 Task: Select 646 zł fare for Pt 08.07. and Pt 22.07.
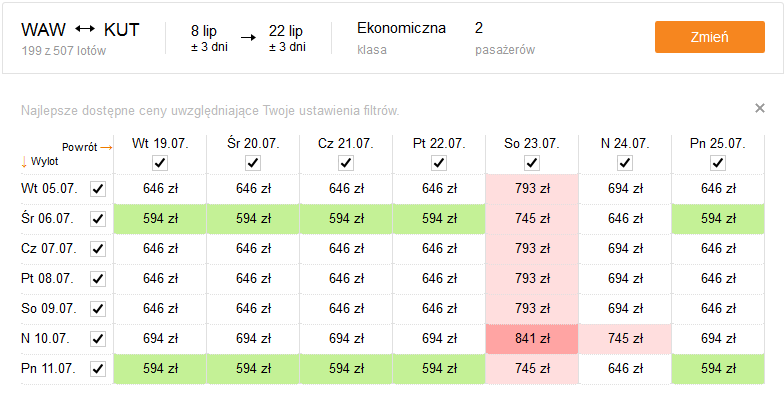[x=439, y=279]
